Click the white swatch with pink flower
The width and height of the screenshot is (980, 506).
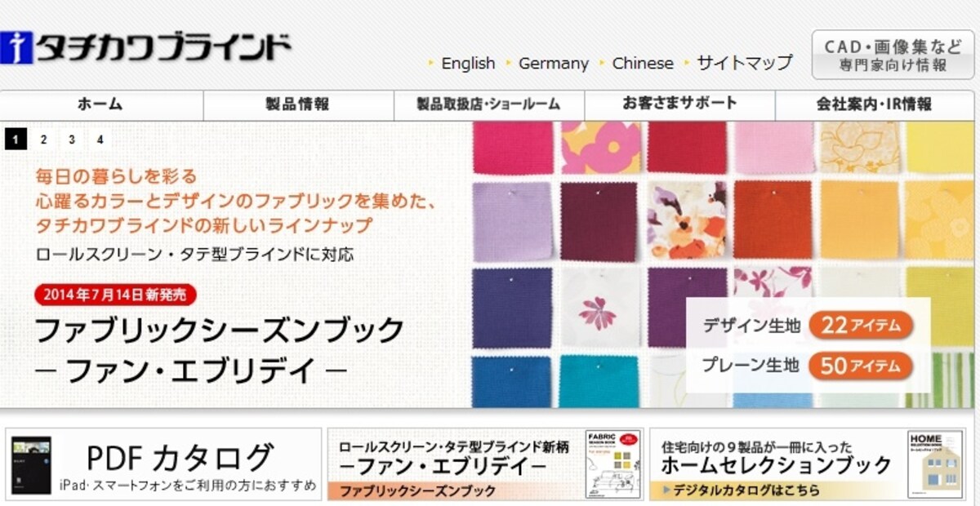point(601,307)
